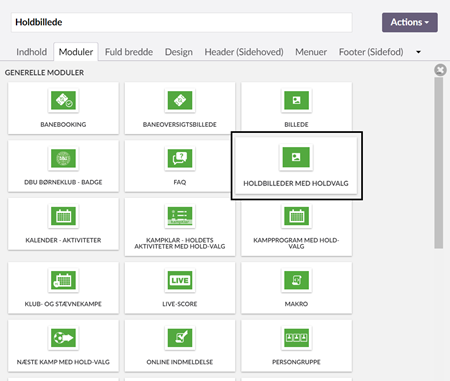
Task: Click the vertical scrollbar of module list
Action: tap(439, 163)
